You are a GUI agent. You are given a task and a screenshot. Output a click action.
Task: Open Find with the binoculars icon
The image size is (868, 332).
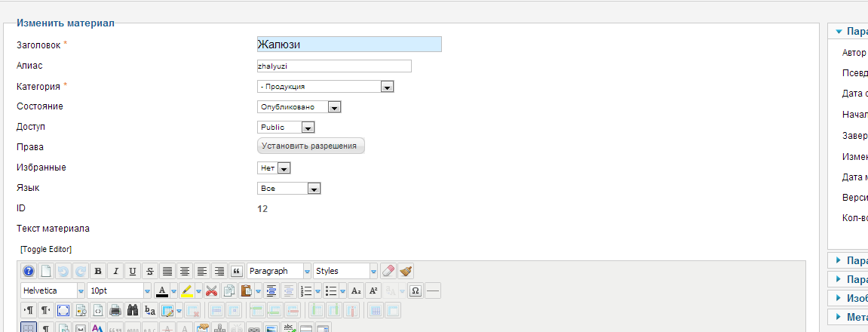[x=132, y=310]
